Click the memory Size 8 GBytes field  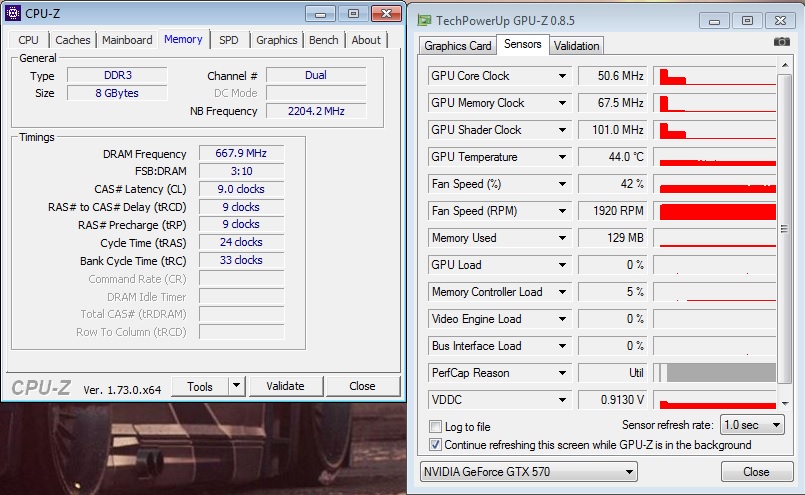click(117, 93)
